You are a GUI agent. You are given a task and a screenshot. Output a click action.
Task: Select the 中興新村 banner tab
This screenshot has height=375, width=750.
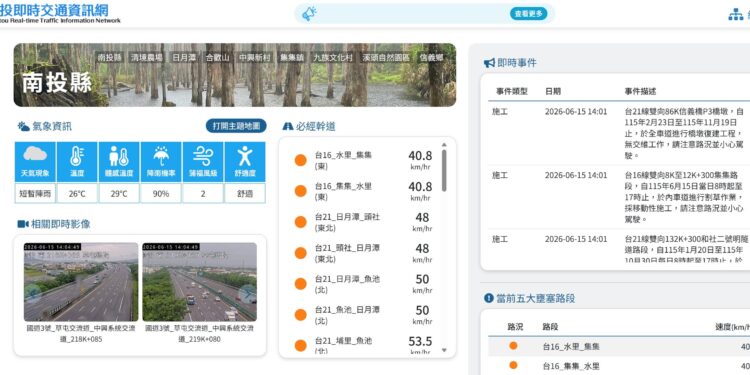[x=255, y=57]
